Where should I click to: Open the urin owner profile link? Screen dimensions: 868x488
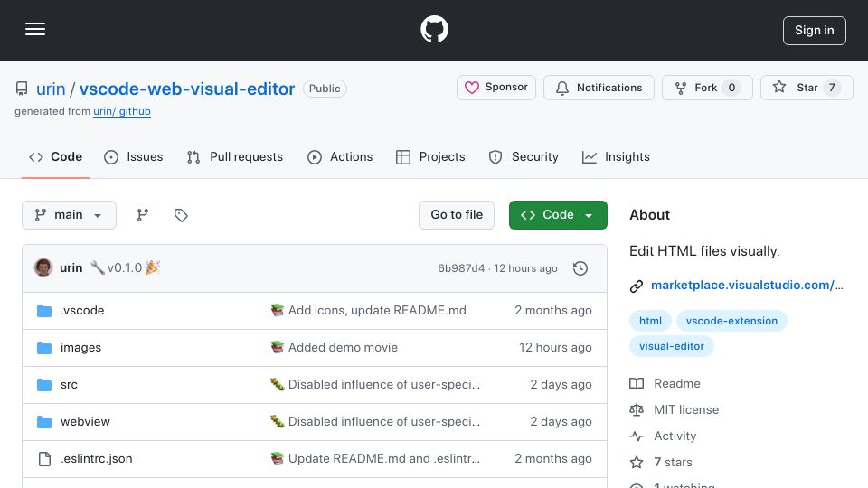[x=51, y=89]
